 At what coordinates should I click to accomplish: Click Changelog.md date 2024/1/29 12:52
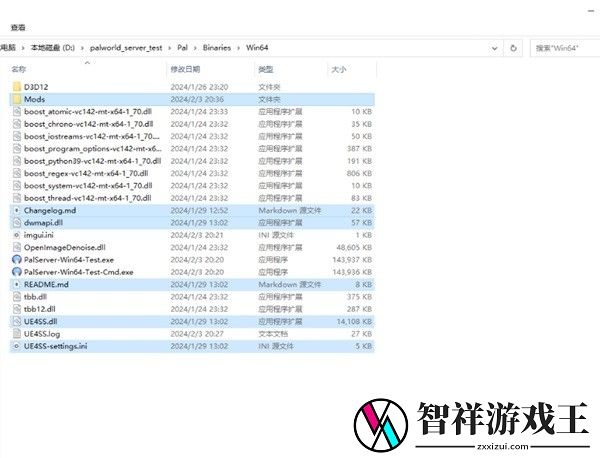tap(199, 210)
